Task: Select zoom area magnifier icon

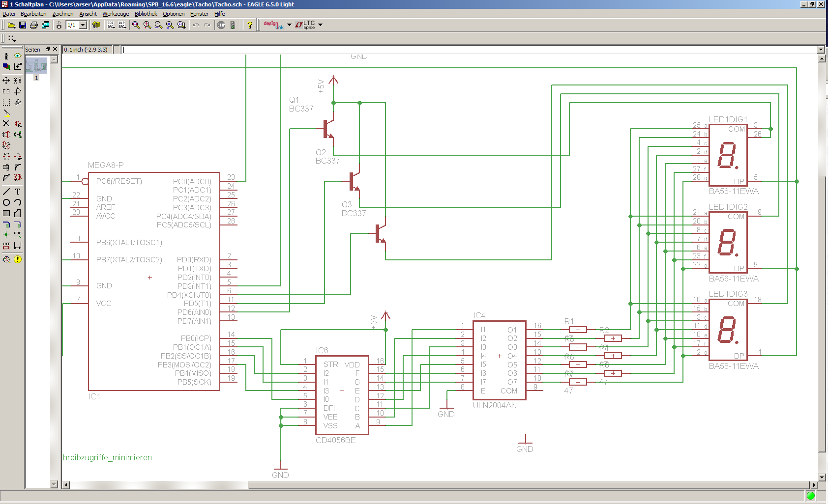Action: [x=181, y=25]
